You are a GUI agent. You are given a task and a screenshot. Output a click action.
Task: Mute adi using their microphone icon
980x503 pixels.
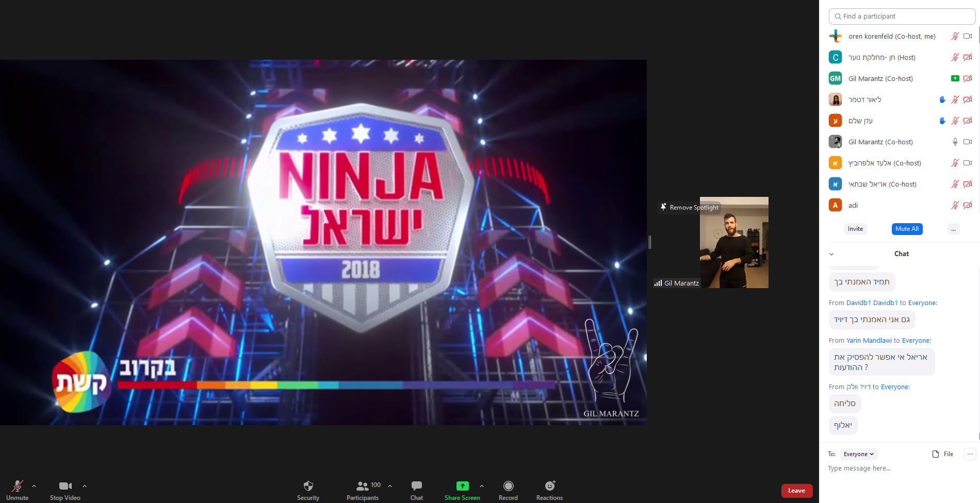pyautogui.click(x=955, y=205)
